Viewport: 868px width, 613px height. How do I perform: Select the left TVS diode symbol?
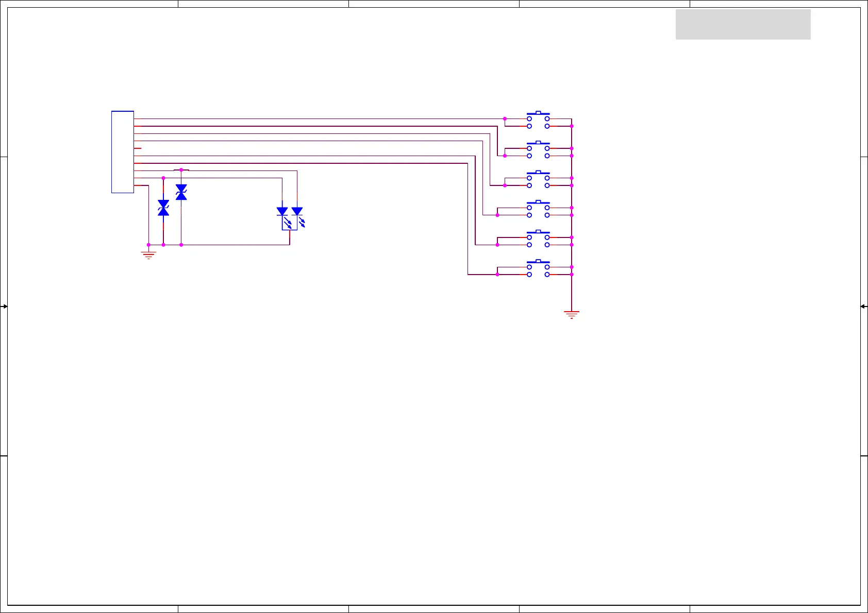click(x=163, y=208)
